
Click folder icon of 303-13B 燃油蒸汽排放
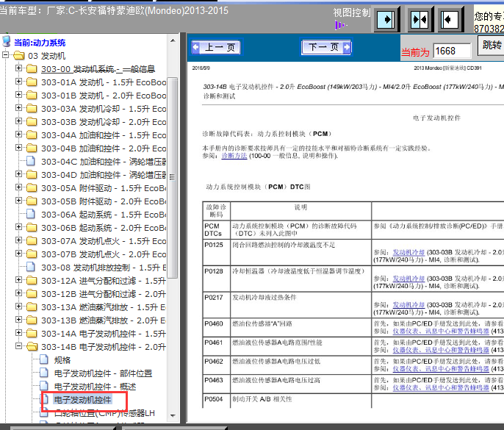pyautogui.click(x=32, y=320)
